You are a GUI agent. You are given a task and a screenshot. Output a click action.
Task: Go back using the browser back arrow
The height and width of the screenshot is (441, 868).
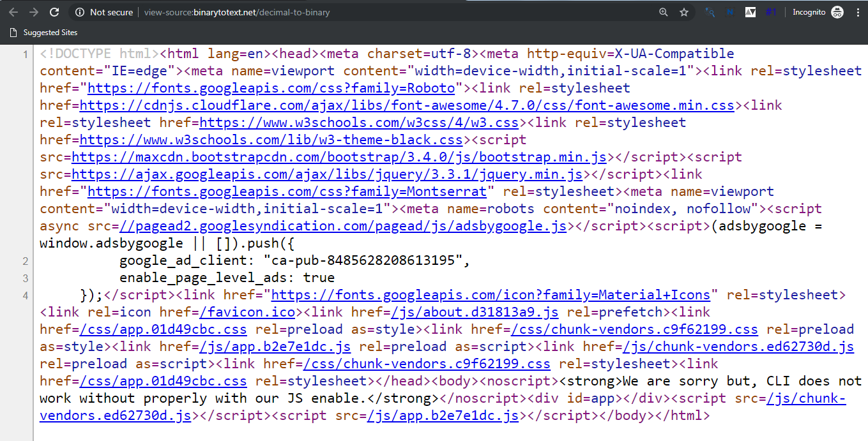pyautogui.click(x=14, y=12)
